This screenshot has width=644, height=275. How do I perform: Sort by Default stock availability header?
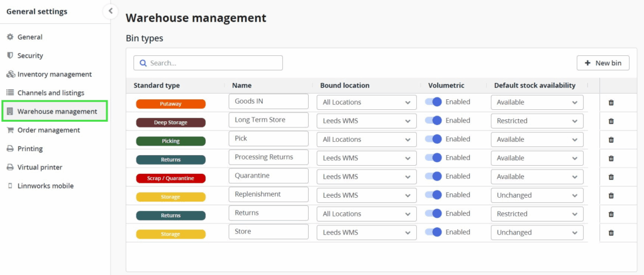tap(535, 85)
